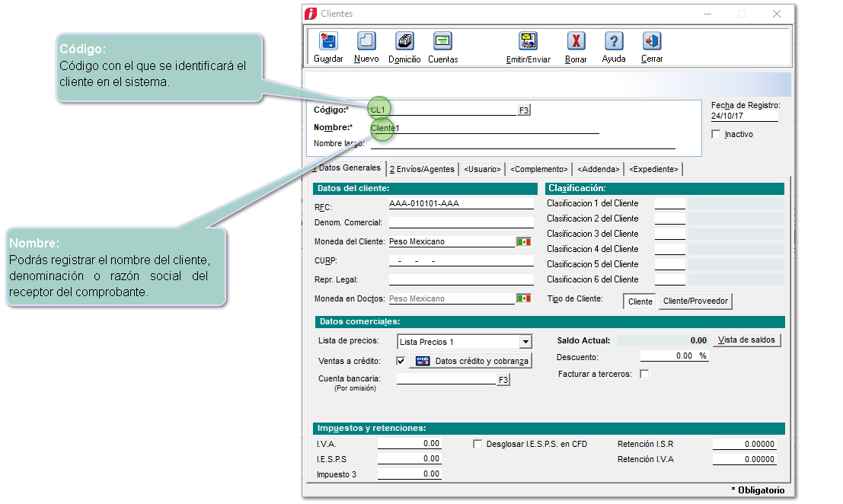Image resolution: width=843 pixels, height=504 pixels.
Task: Delete the record with Borrar
Action: click(x=576, y=42)
